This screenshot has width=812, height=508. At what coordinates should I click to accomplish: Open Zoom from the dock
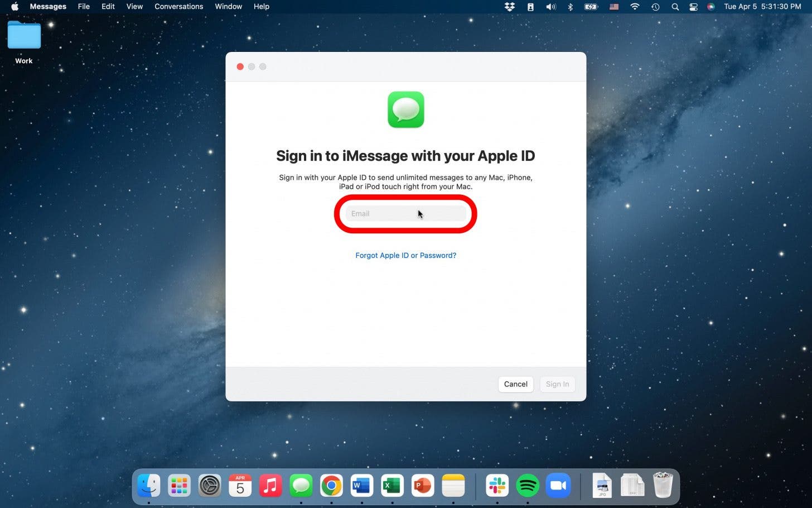558,486
